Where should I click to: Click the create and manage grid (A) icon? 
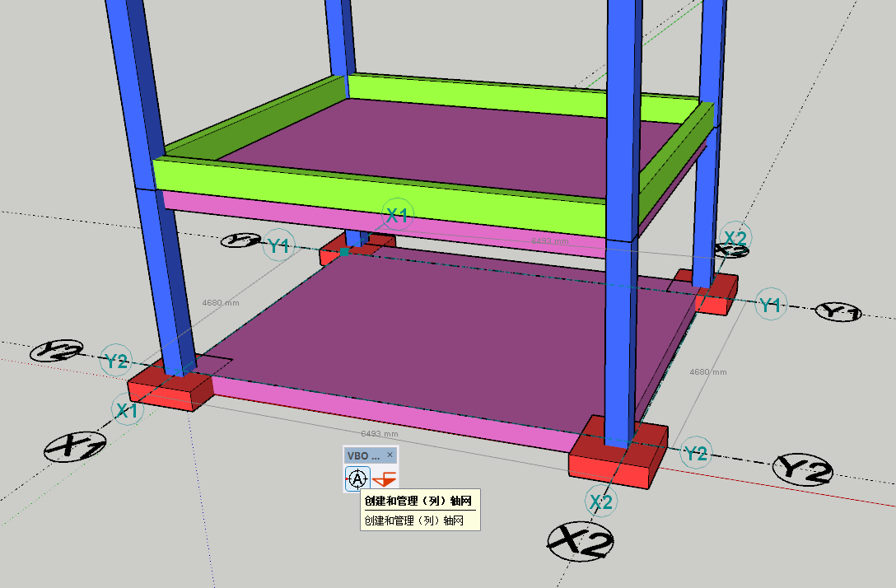point(357,478)
